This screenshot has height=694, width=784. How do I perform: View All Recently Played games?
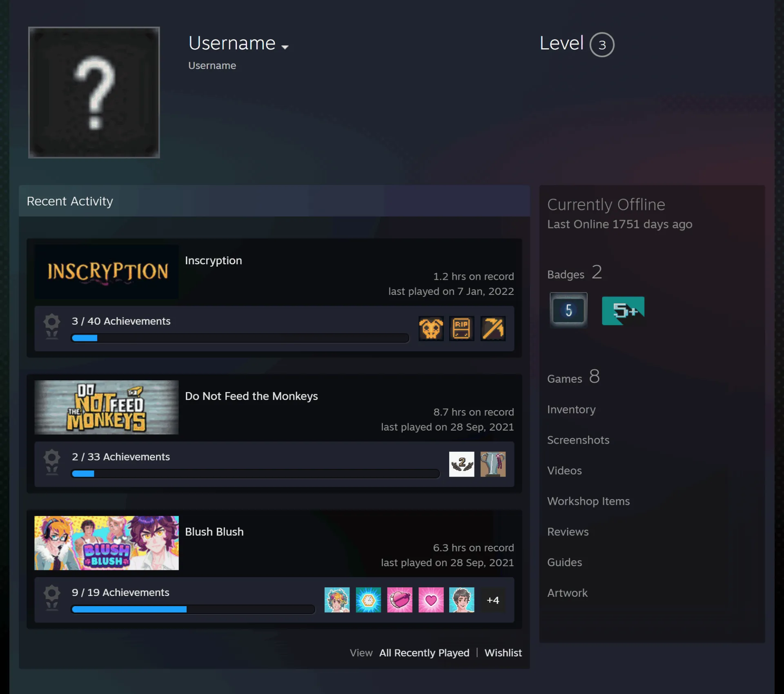point(424,653)
